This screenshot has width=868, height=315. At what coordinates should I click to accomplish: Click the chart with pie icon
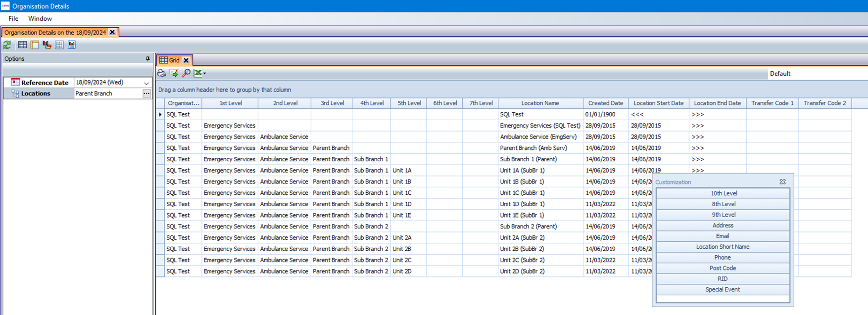tap(47, 45)
